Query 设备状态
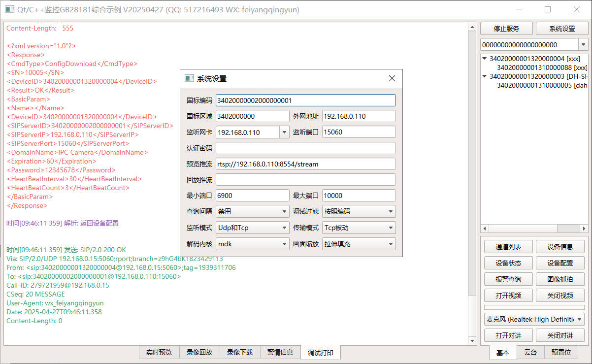The width and height of the screenshot is (592, 364). [509, 263]
